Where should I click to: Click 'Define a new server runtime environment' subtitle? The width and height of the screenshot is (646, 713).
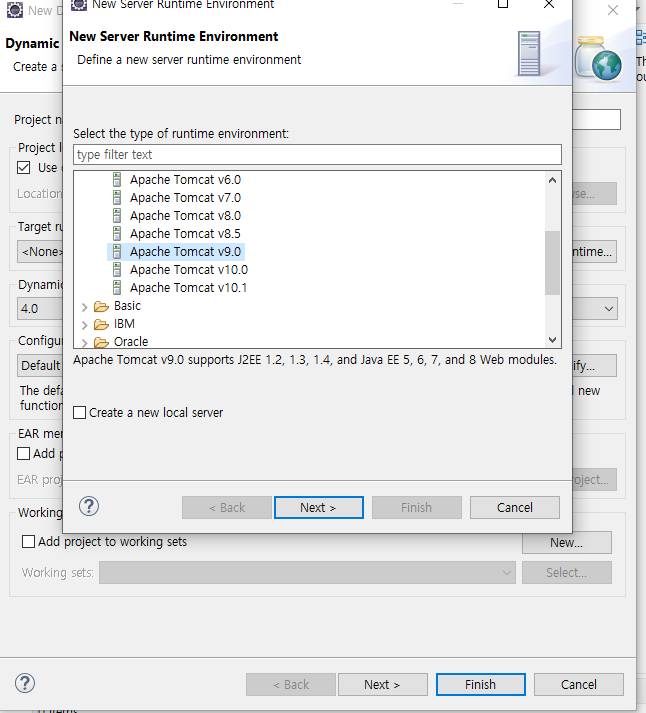[189, 60]
